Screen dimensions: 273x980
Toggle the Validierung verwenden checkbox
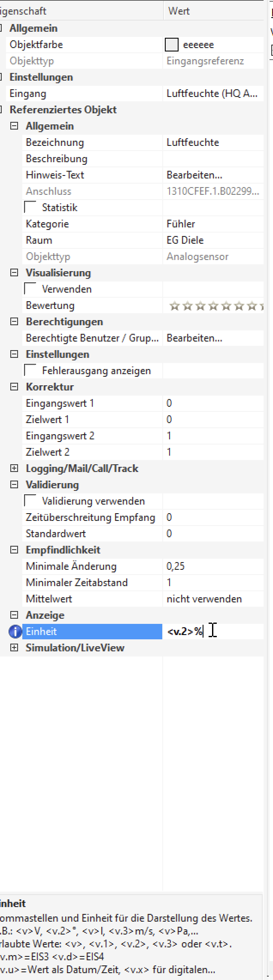pos(30,501)
